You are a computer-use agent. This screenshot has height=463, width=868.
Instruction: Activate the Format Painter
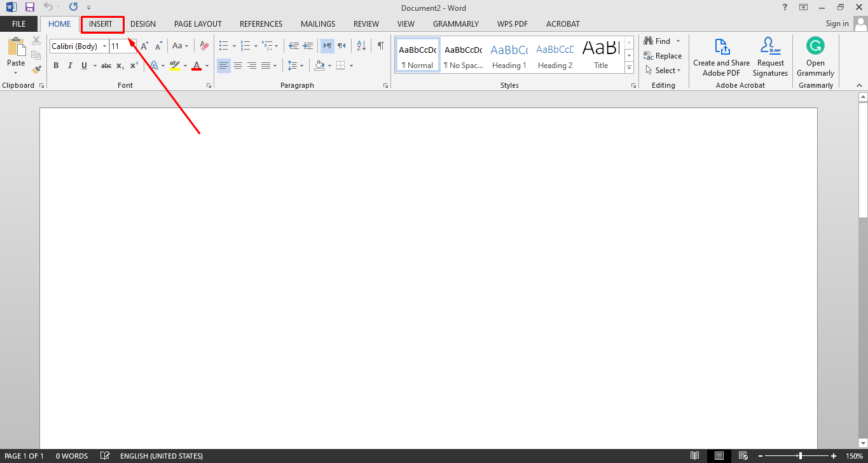36,69
